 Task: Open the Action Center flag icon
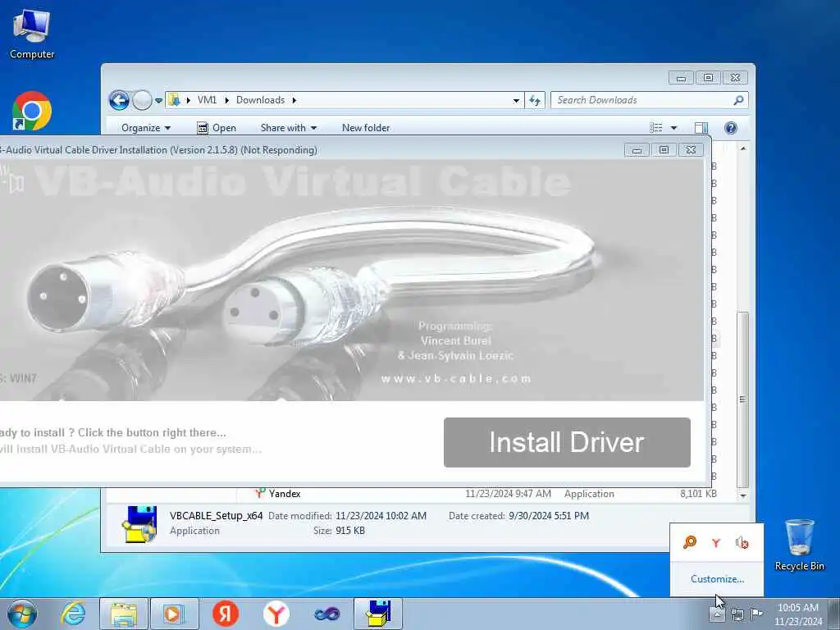(756, 614)
